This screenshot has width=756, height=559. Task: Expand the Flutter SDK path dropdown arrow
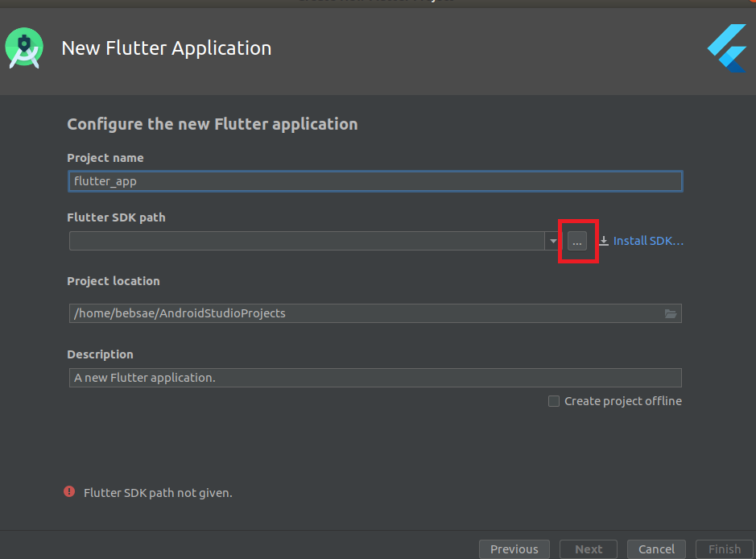coord(553,241)
